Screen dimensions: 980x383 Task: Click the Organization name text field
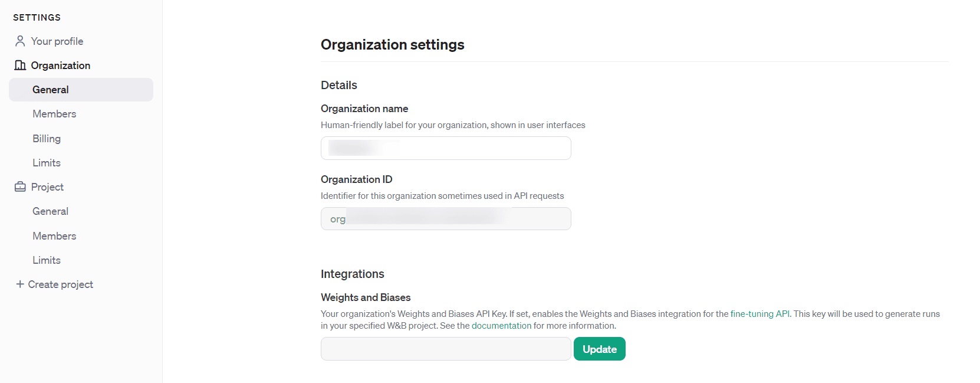pyautogui.click(x=446, y=148)
